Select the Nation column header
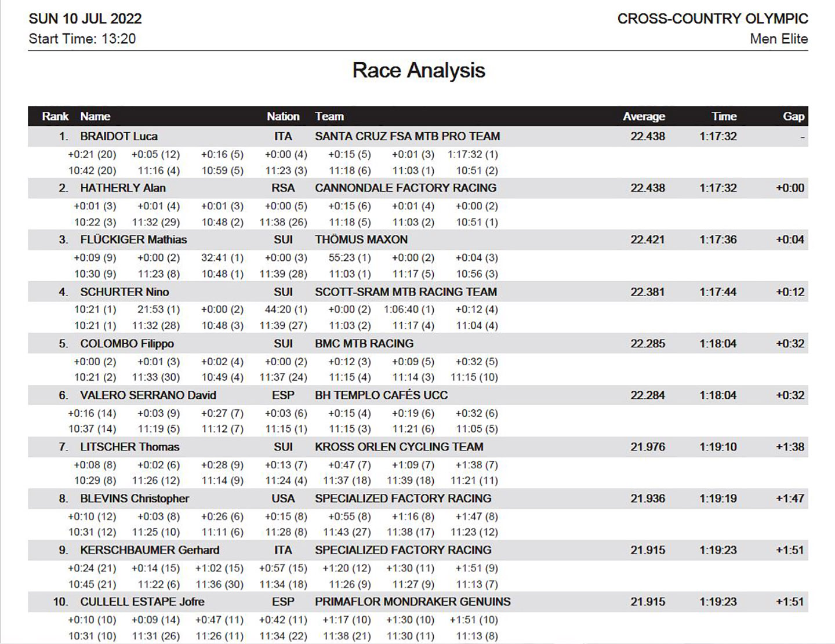 coord(283,117)
